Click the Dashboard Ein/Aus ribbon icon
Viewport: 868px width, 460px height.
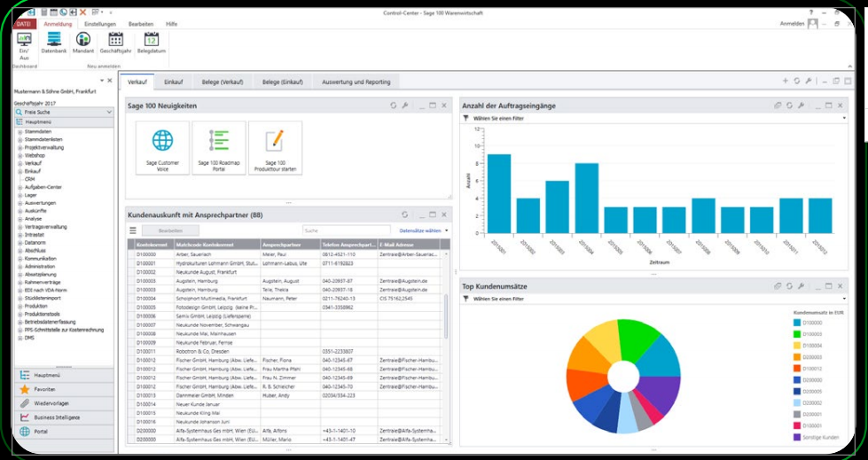24,39
